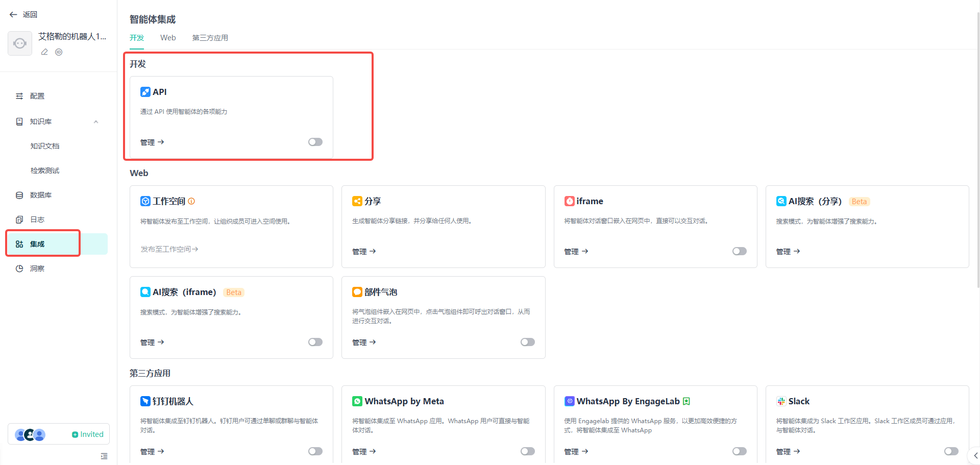Click the robot avatar thumbnail
This screenshot has height=465, width=980.
(20, 43)
